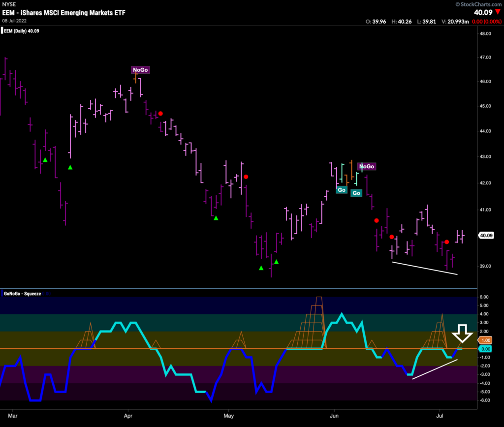Click the 40.09 price tag on axis
The image size is (504, 427).
click(486, 236)
